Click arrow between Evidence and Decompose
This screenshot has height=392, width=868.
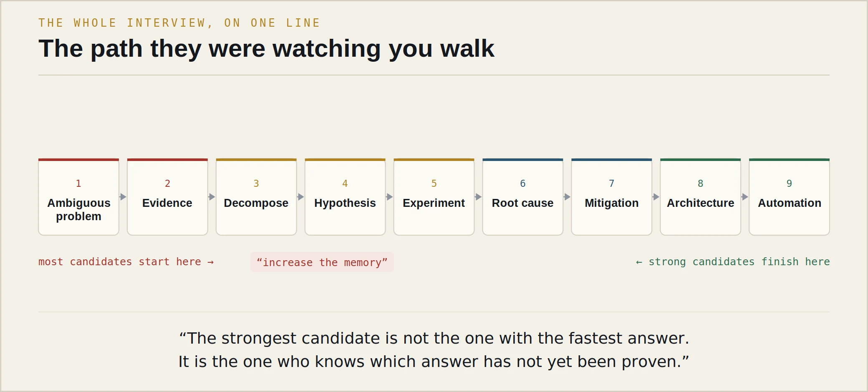212,197
